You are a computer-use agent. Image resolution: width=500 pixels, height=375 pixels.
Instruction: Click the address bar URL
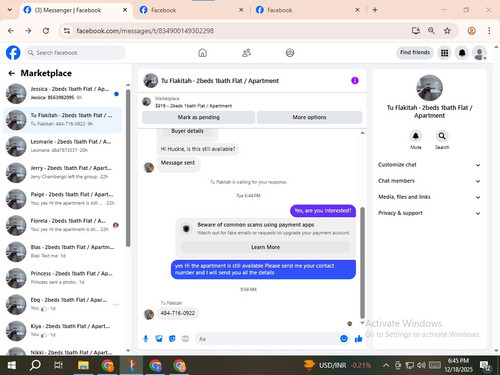[x=145, y=31]
